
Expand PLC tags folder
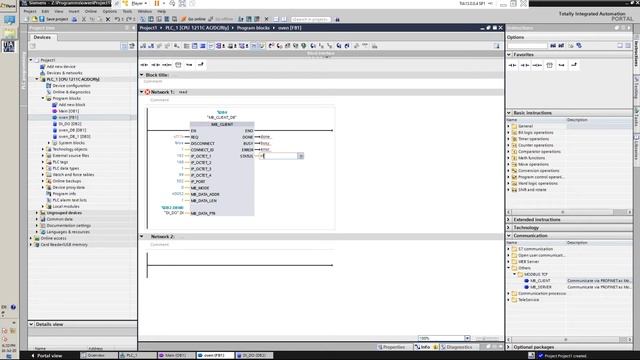[x=43, y=162]
